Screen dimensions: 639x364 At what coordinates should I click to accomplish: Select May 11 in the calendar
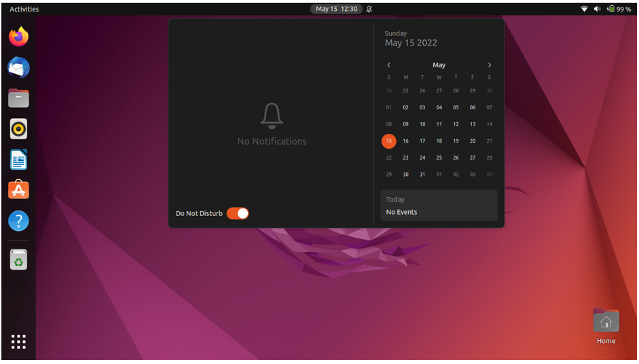[439, 124]
